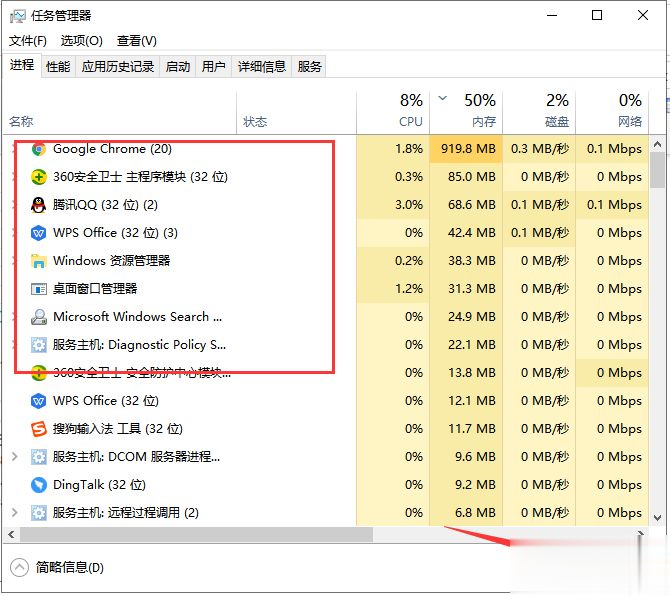Click the 9.2 MB memory cell
The height and width of the screenshot is (596, 670).
pos(466,484)
